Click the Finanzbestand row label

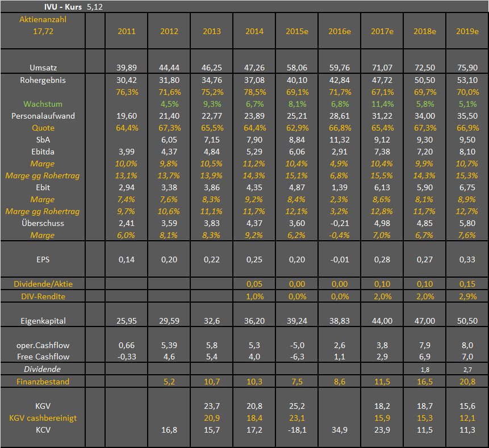(43, 382)
